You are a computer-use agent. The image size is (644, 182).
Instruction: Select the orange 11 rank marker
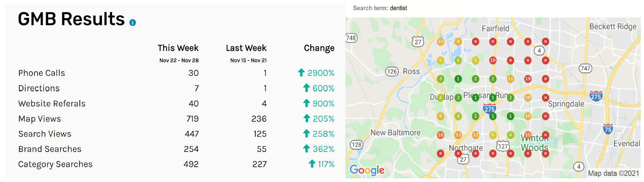(x=510, y=79)
